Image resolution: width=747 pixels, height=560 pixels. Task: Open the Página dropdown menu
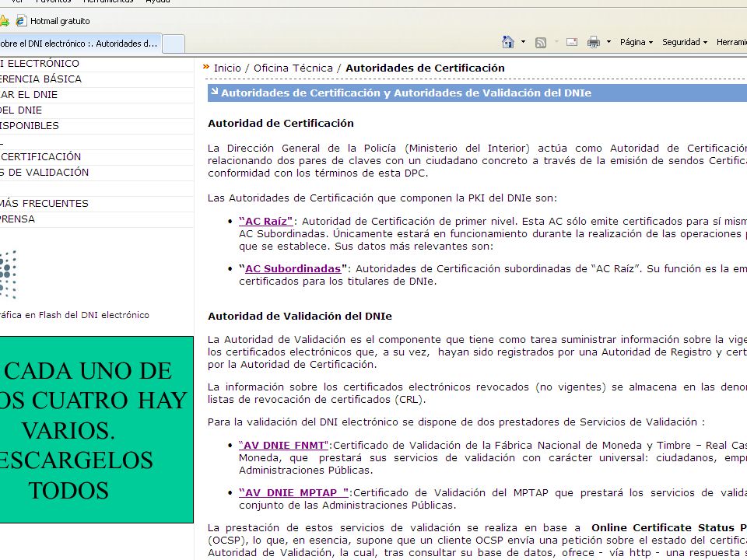[636, 42]
